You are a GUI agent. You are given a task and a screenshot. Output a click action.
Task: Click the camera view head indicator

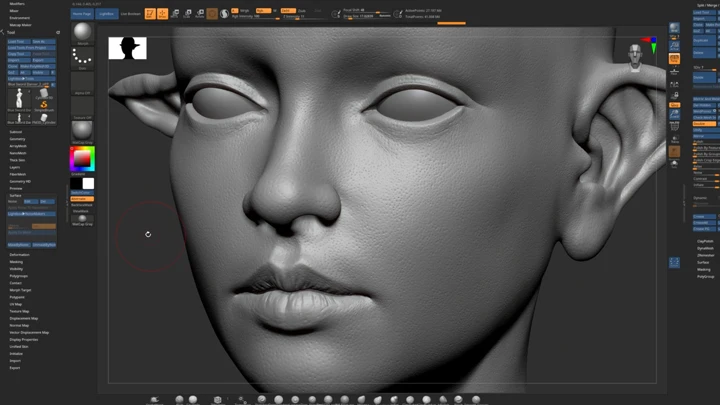coord(636,57)
